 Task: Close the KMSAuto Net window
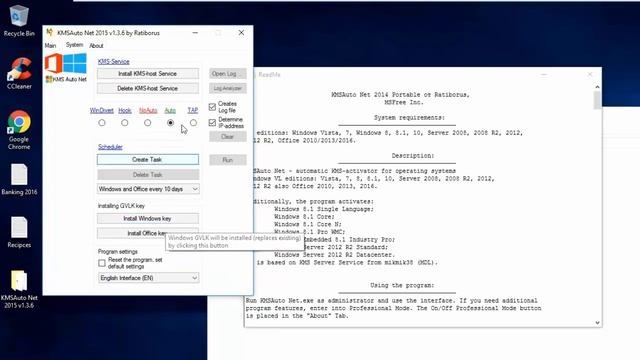point(241,33)
